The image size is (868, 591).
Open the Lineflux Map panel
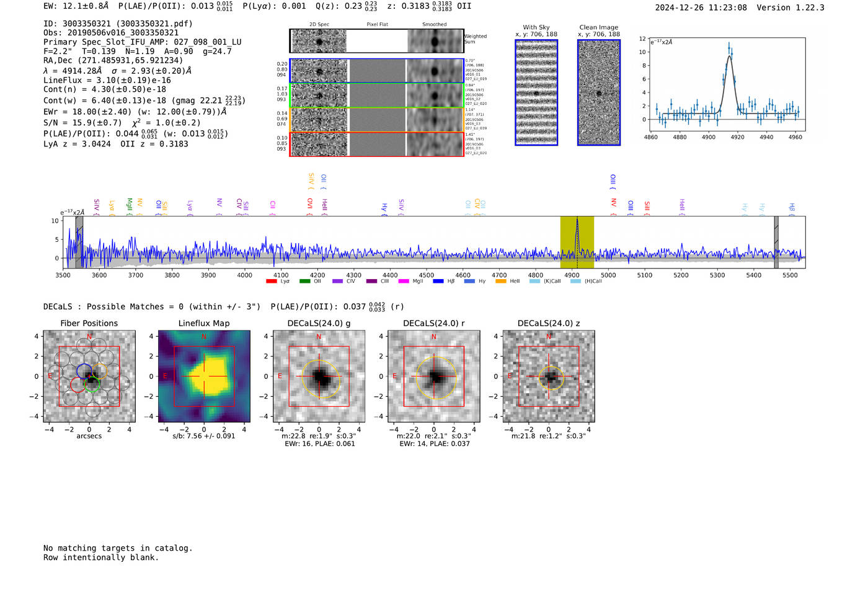click(204, 376)
